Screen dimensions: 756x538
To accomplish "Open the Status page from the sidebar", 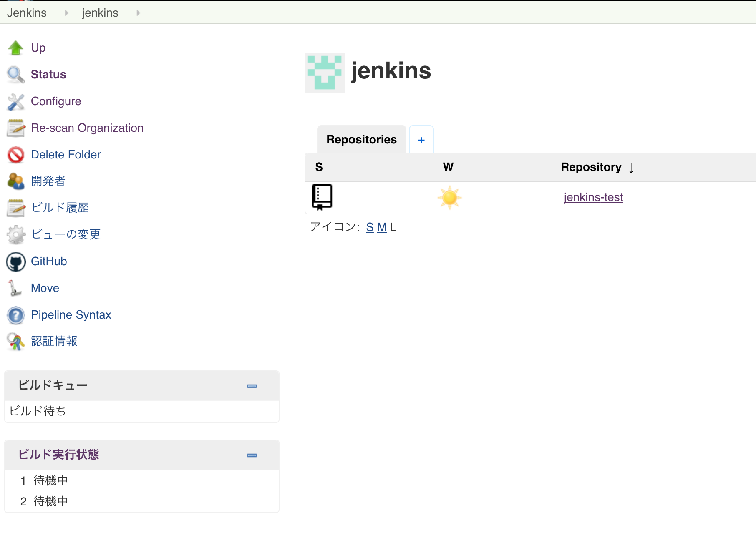I will [48, 74].
